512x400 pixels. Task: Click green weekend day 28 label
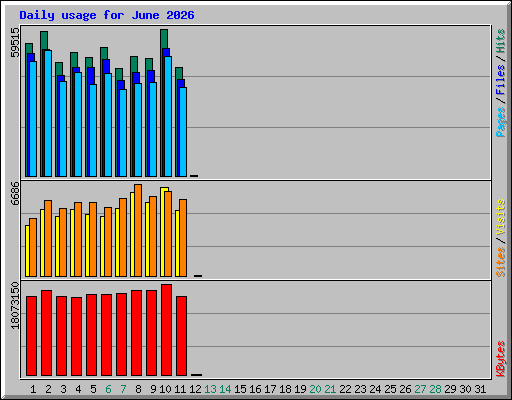click(x=435, y=389)
